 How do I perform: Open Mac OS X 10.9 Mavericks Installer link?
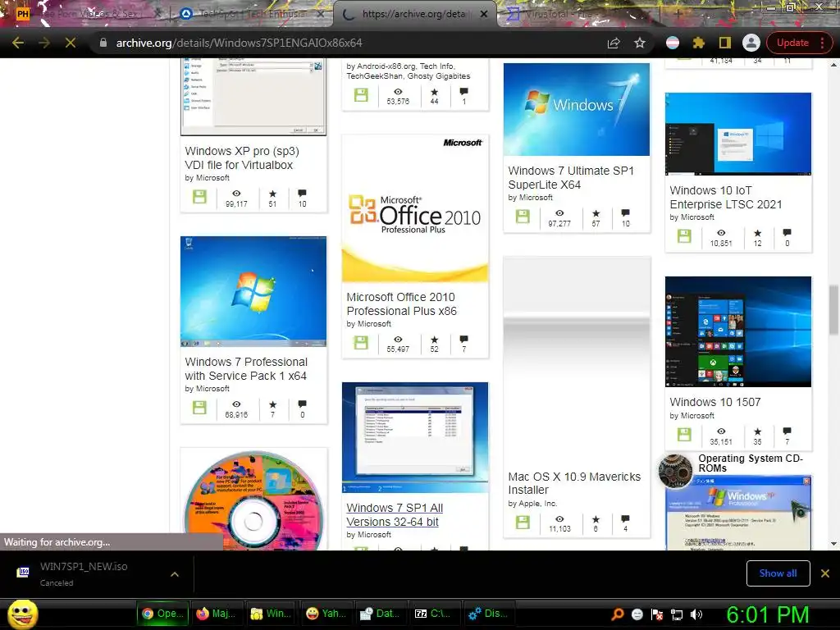coord(573,483)
